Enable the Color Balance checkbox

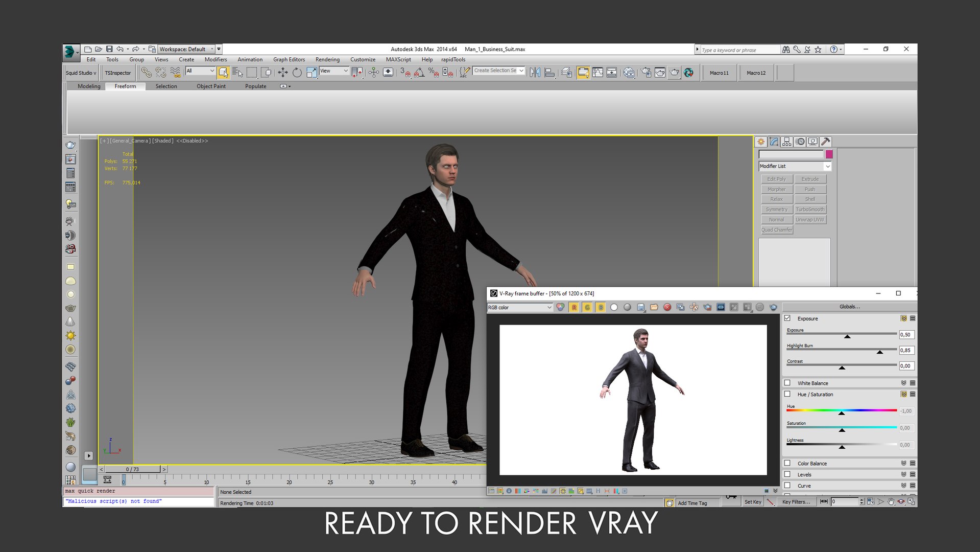pyautogui.click(x=787, y=463)
